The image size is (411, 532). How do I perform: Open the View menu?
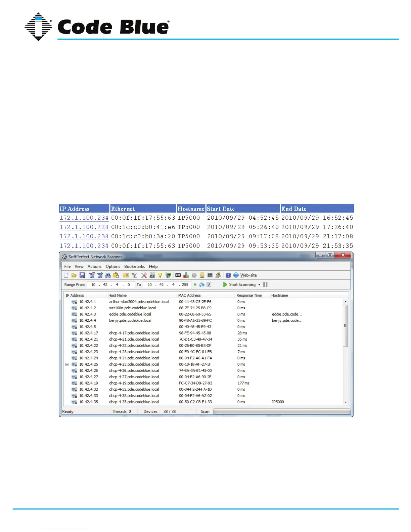click(79, 266)
